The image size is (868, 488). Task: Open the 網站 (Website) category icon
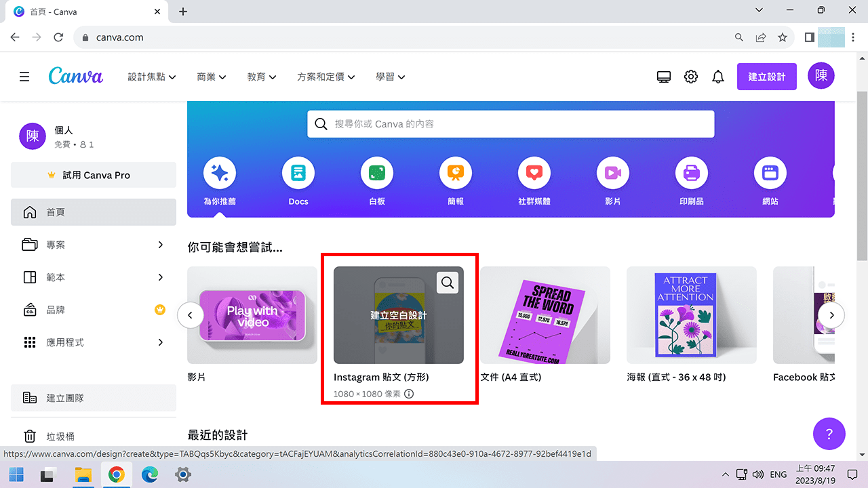770,173
